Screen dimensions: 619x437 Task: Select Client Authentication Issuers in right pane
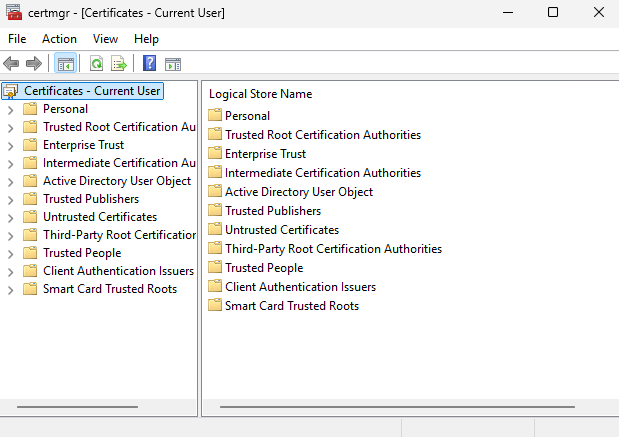point(300,287)
